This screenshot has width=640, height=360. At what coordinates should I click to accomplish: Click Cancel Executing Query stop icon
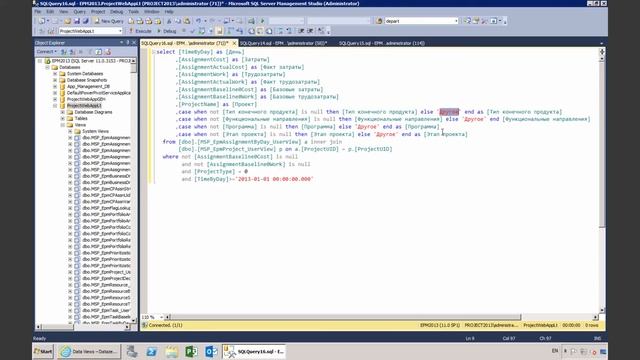184,31
